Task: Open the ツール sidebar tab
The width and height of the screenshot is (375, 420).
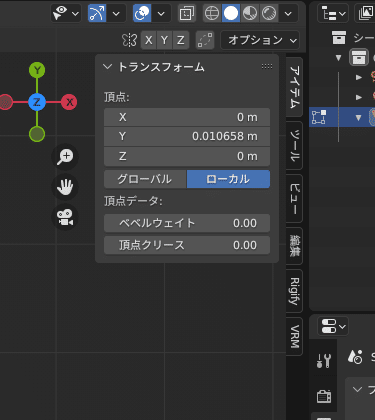Action: pos(294,146)
